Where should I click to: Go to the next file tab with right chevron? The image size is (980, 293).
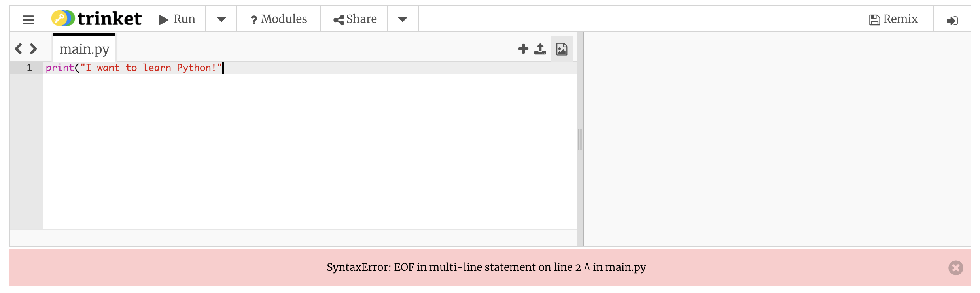(x=34, y=49)
